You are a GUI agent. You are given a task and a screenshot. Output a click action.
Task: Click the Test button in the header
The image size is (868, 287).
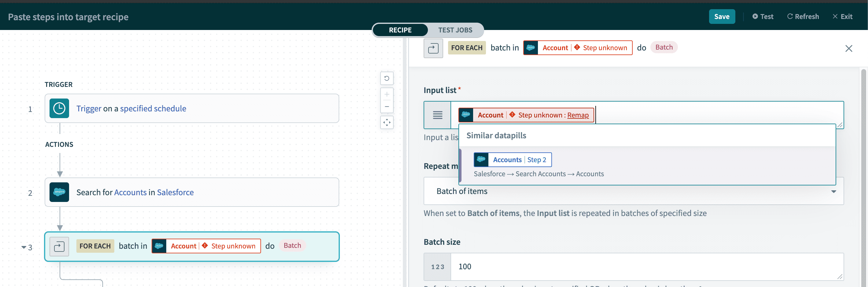pyautogui.click(x=763, y=16)
